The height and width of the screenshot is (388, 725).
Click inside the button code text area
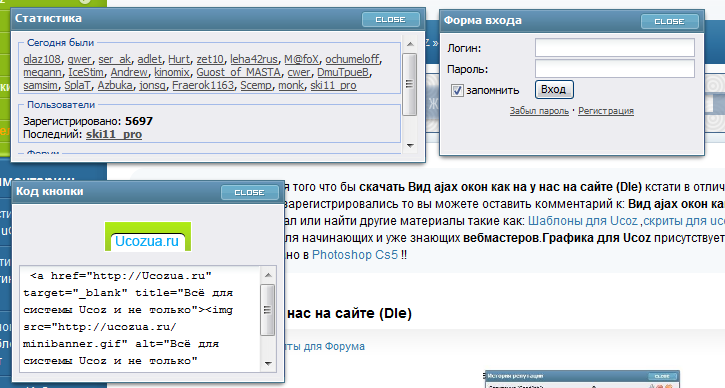(141, 319)
